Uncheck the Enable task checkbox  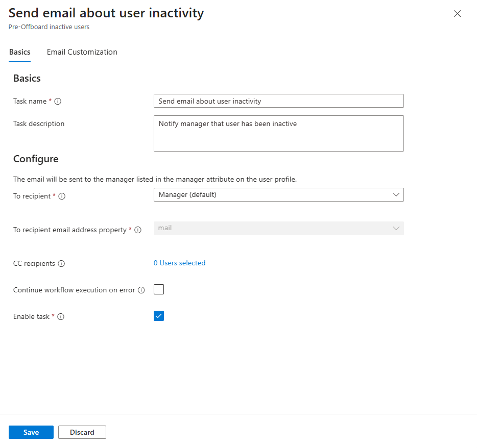tap(158, 315)
